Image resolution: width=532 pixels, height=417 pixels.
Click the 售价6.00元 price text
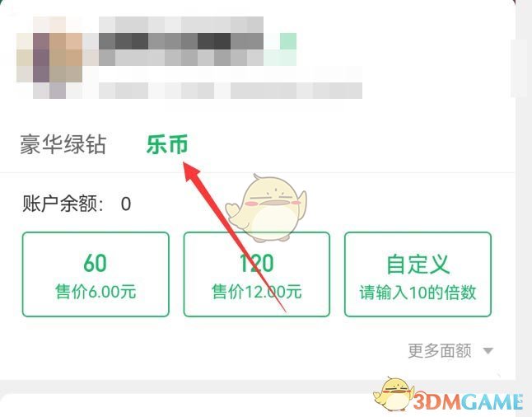96,292
